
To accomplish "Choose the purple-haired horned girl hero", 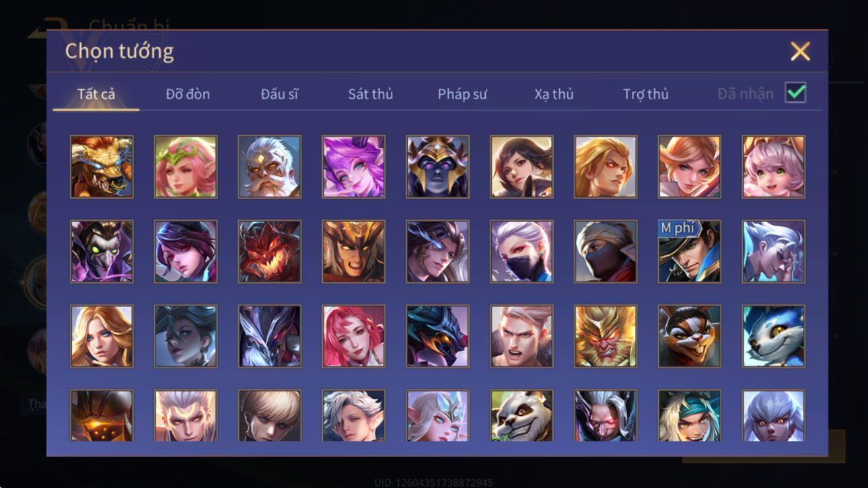I will [x=353, y=166].
